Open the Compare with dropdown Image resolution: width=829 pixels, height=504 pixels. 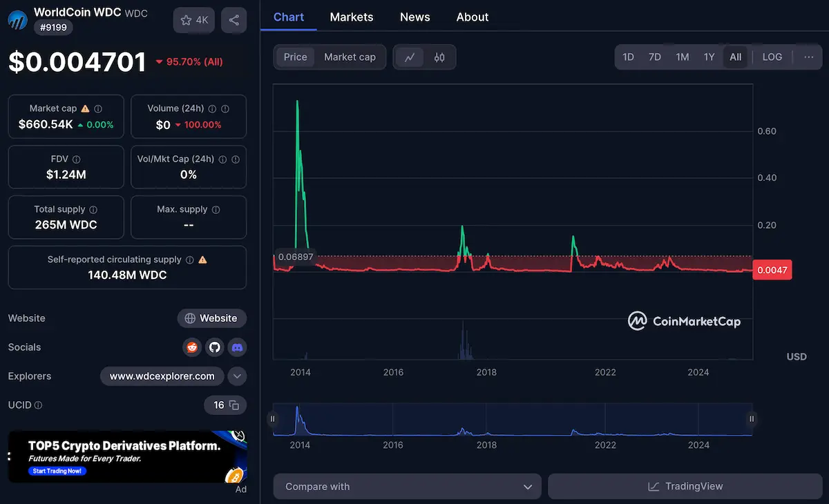pyautogui.click(x=408, y=487)
